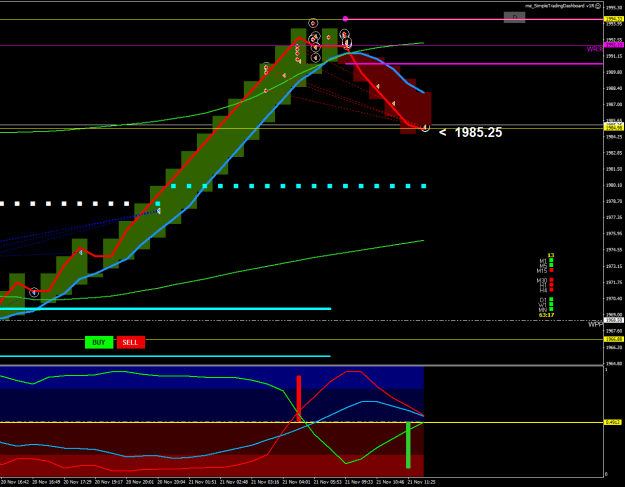Click the green vertical bar in the indicator window

point(408,445)
